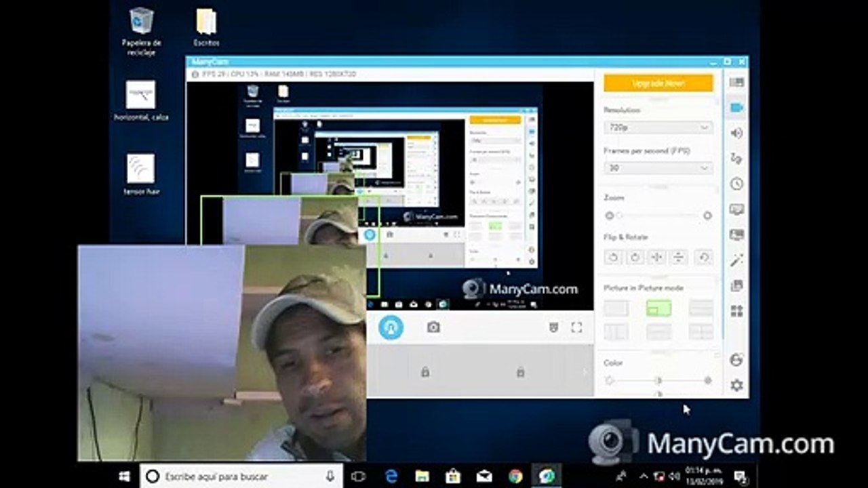Click the zoom-in plus icon

[707, 216]
